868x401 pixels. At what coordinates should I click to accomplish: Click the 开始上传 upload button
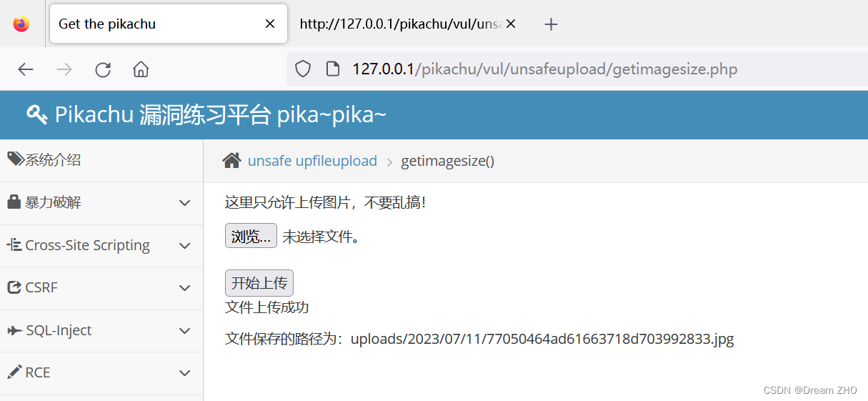[x=259, y=283]
